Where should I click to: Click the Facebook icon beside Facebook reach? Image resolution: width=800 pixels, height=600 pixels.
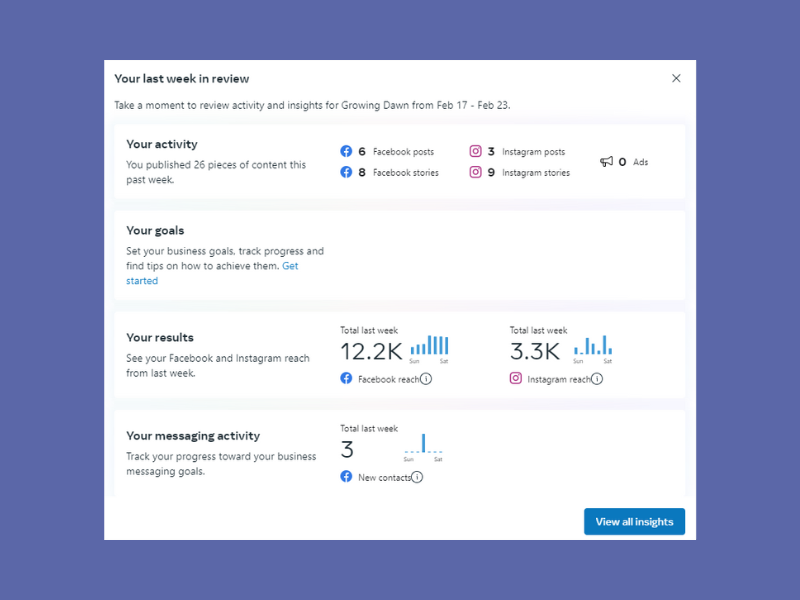coord(346,379)
